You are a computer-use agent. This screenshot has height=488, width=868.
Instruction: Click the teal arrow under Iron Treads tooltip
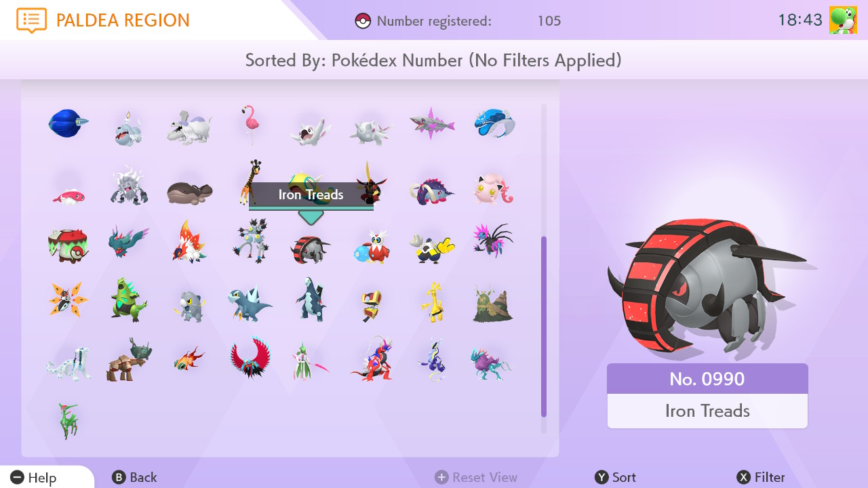coord(311,218)
